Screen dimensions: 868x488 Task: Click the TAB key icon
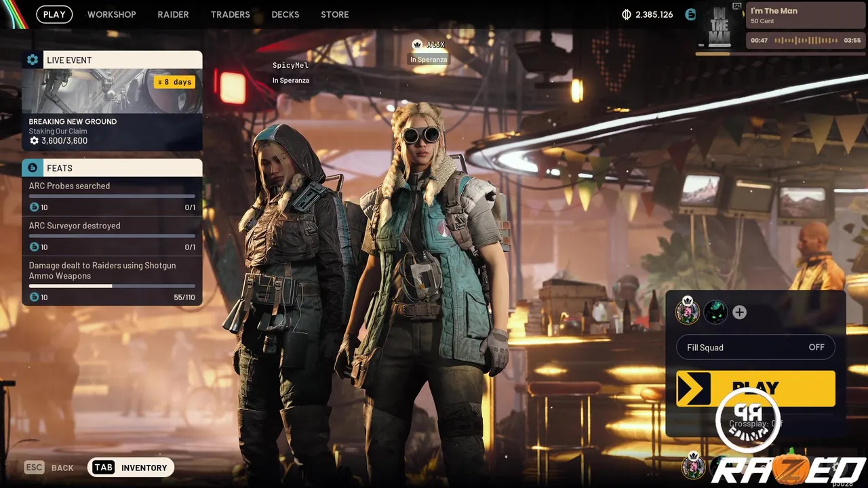click(x=104, y=467)
